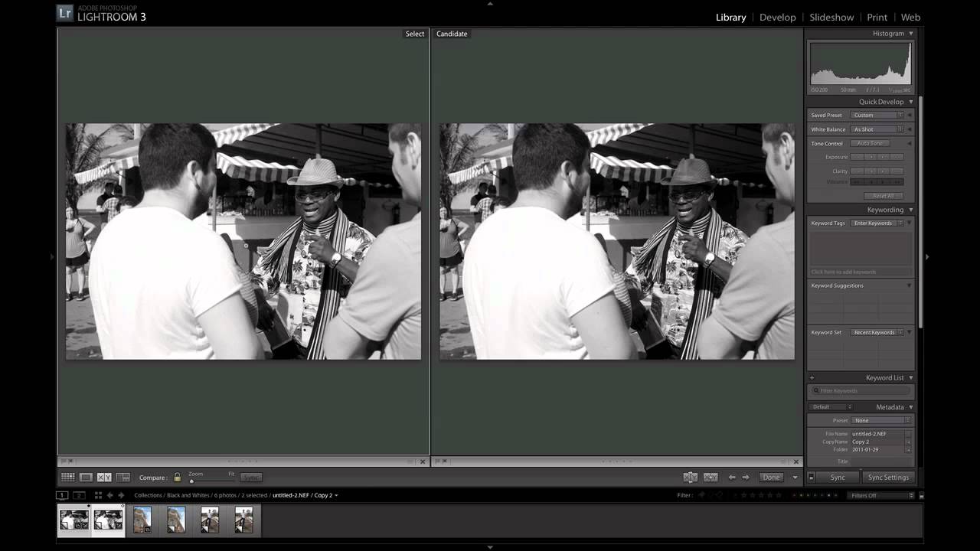Click the Sync Settings button
The width and height of the screenshot is (980, 551).
pos(888,478)
